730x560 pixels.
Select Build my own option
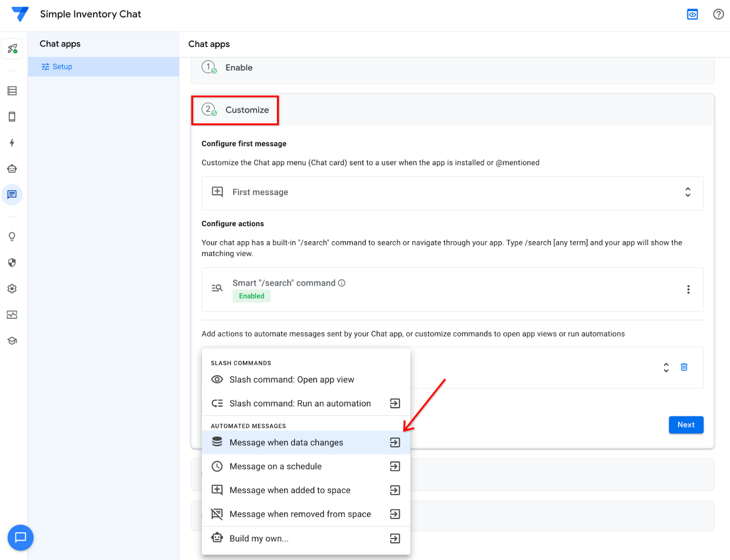click(x=259, y=538)
